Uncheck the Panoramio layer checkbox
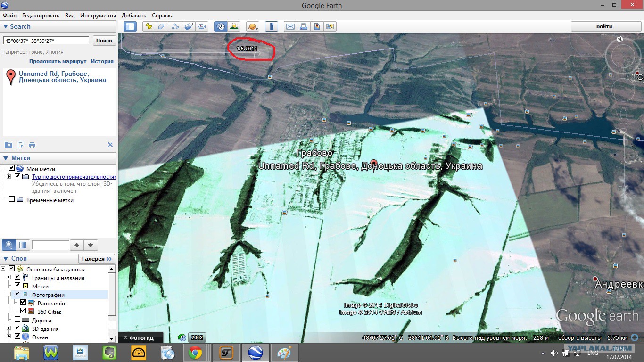 (23, 303)
